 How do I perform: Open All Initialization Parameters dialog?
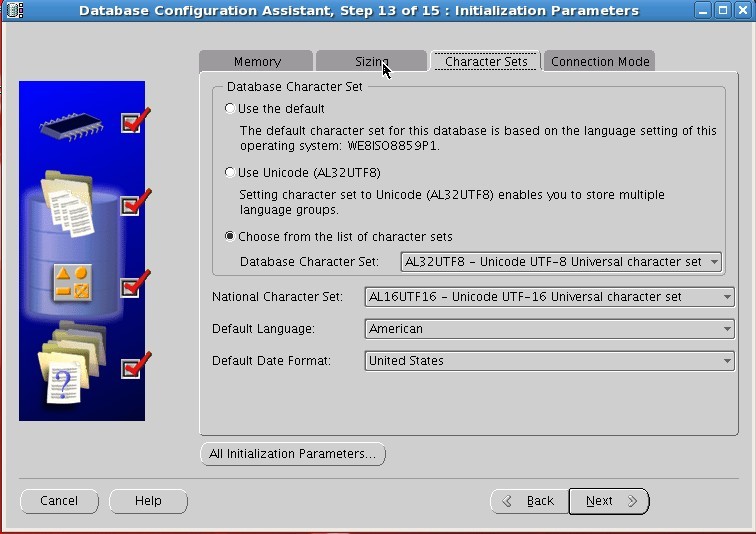293,454
